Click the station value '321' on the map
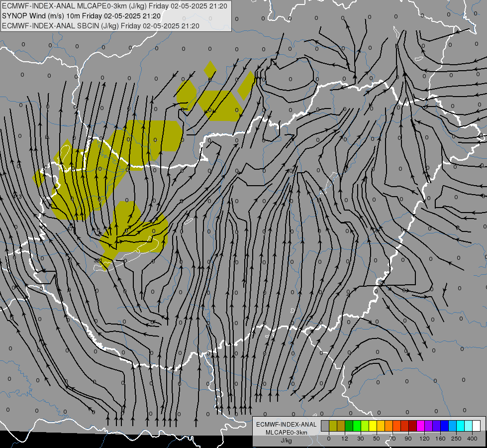Screen dimensions: 487x448 (97, 260)
